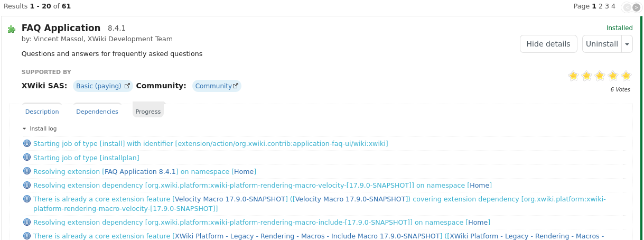Click info icon beside installplan log entry

pyautogui.click(x=27, y=158)
